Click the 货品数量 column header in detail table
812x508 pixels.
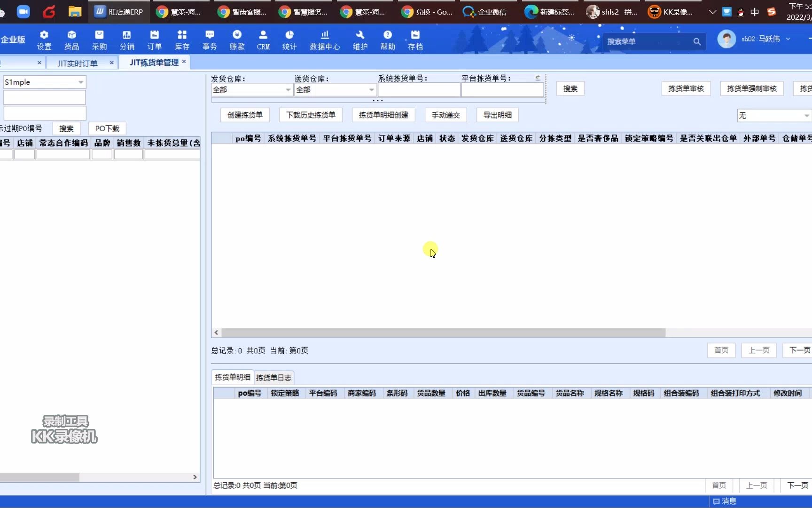(x=431, y=393)
